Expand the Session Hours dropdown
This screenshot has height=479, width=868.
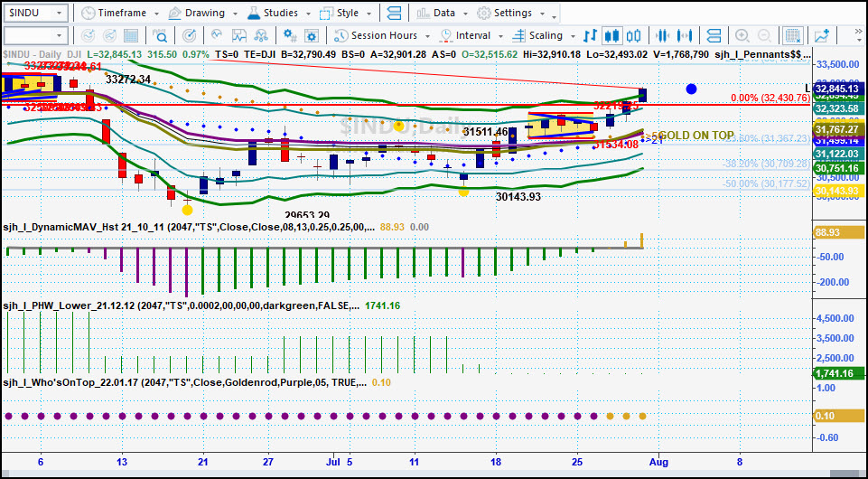pos(428,36)
